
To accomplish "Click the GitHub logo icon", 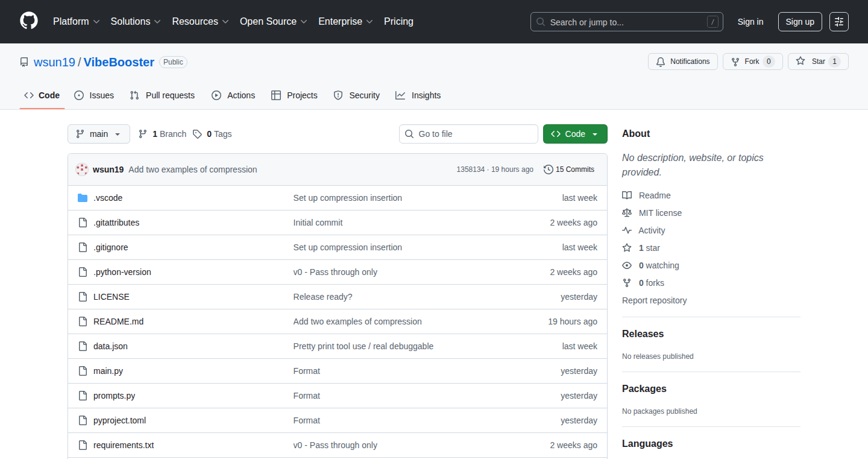I will point(29,21).
